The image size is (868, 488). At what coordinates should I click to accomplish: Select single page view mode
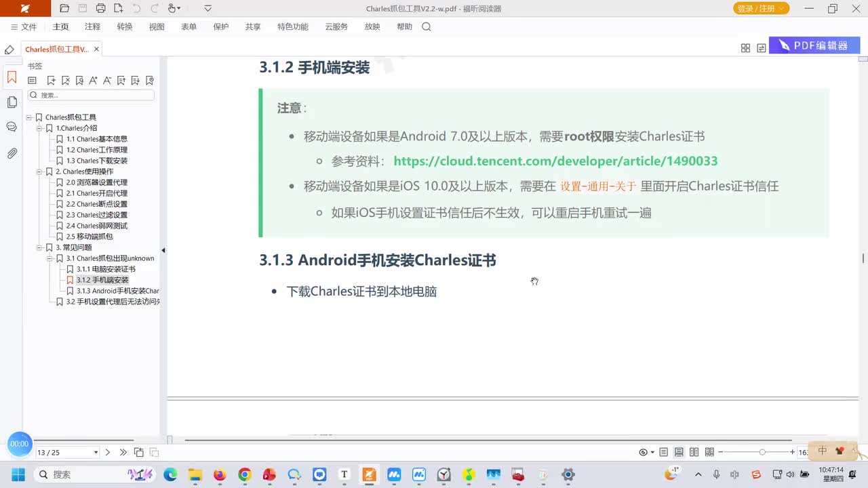coord(664,452)
